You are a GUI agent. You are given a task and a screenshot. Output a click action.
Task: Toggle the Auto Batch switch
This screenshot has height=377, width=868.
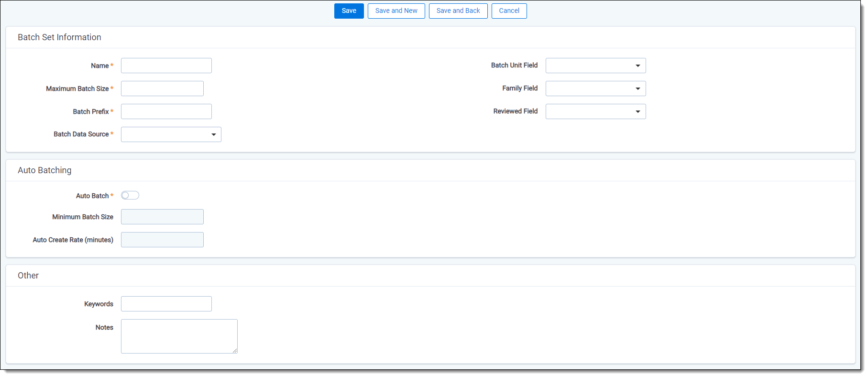(x=130, y=195)
